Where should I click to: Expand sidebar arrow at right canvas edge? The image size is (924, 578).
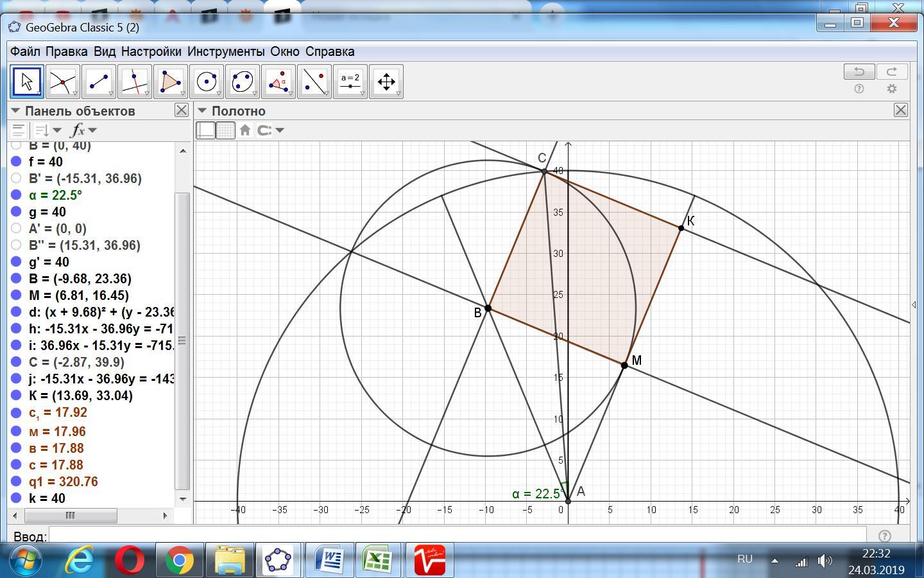[914, 304]
